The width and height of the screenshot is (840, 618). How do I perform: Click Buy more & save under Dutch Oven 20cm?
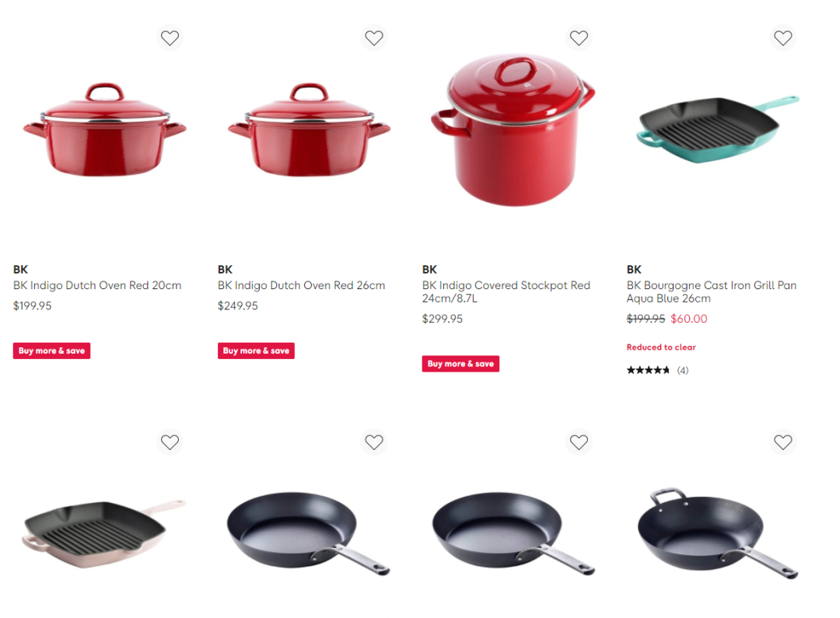51,351
